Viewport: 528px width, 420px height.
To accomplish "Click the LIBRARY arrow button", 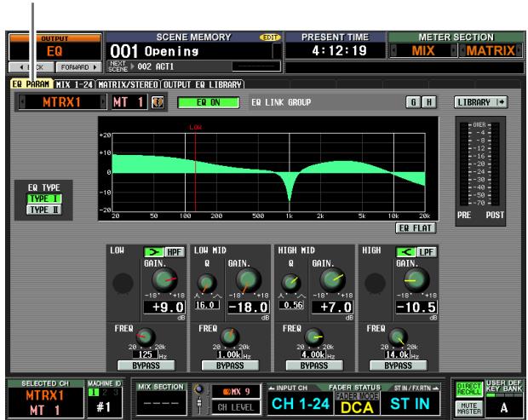I will [480, 102].
